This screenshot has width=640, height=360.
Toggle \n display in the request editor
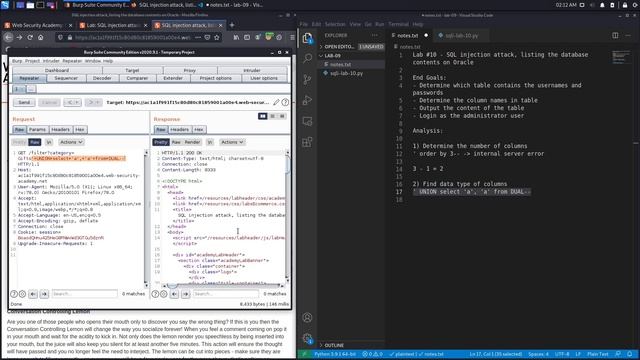[x=49, y=142]
